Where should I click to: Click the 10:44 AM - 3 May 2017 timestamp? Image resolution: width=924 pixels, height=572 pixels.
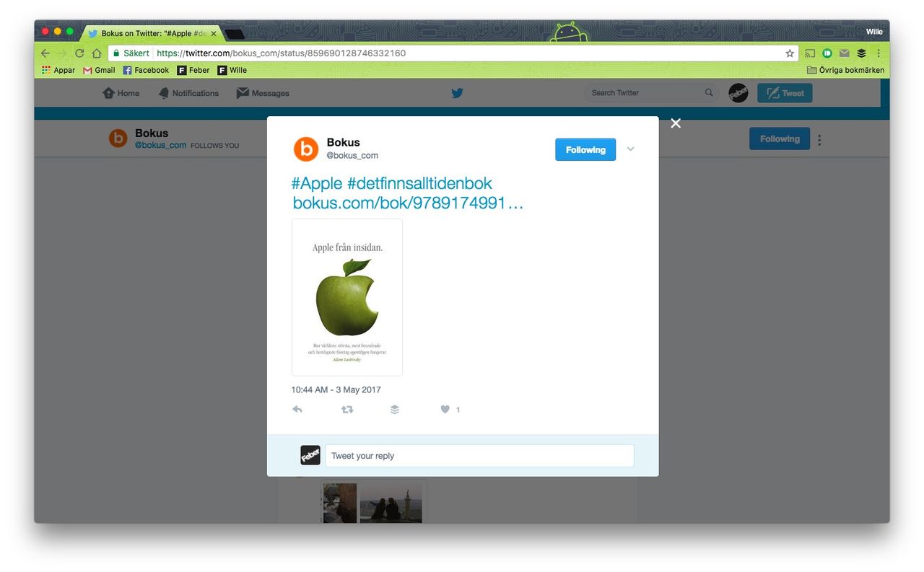pos(336,390)
